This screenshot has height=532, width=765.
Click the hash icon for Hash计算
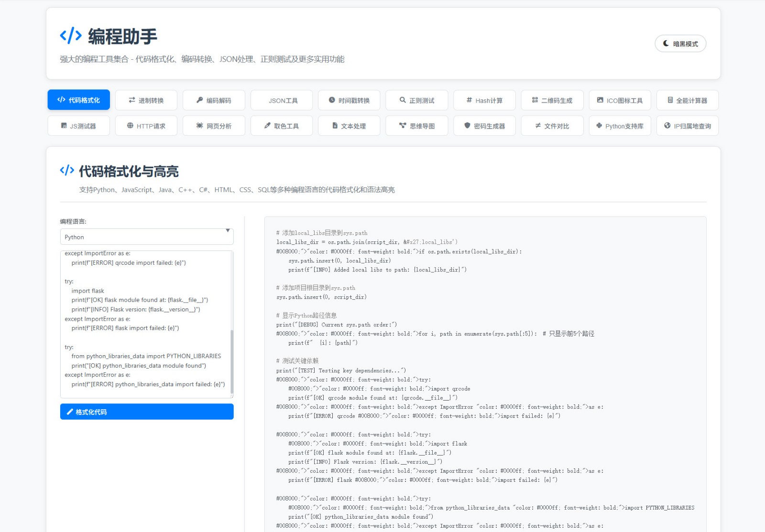tap(469, 100)
